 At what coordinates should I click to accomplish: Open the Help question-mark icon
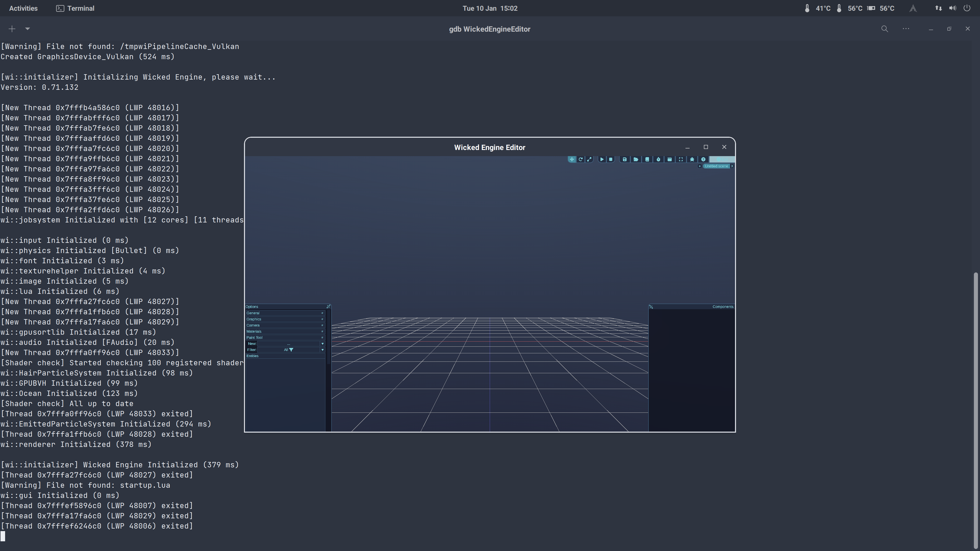(703, 159)
